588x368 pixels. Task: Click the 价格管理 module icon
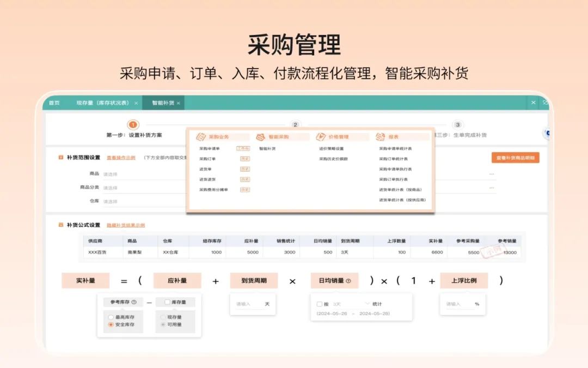(x=320, y=136)
